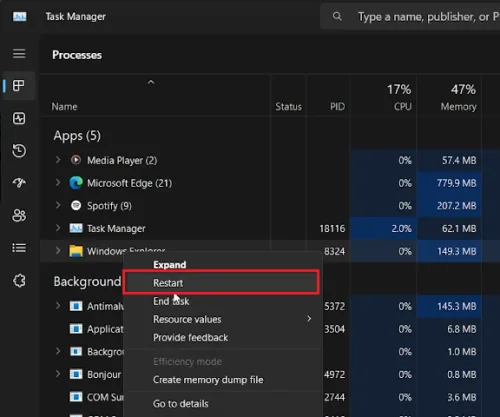The image size is (500, 417).
Task: Click the Media Player app icon
Action: (x=76, y=160)
